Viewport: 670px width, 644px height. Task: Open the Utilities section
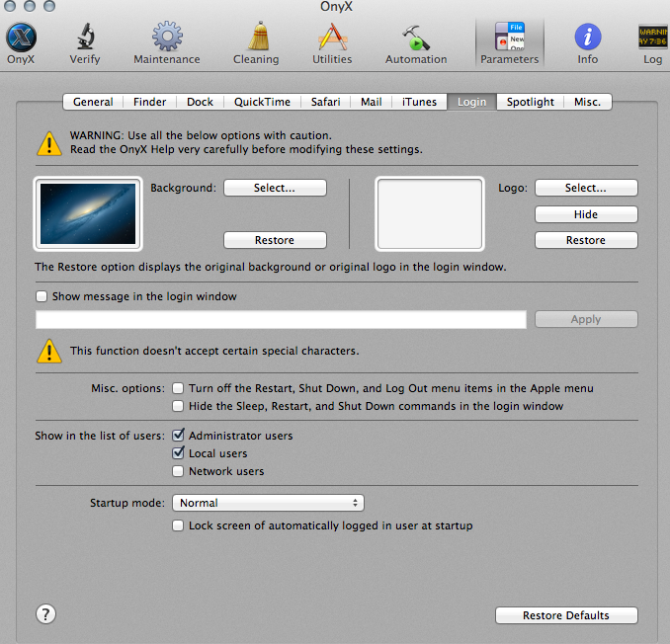coord(332,42)
